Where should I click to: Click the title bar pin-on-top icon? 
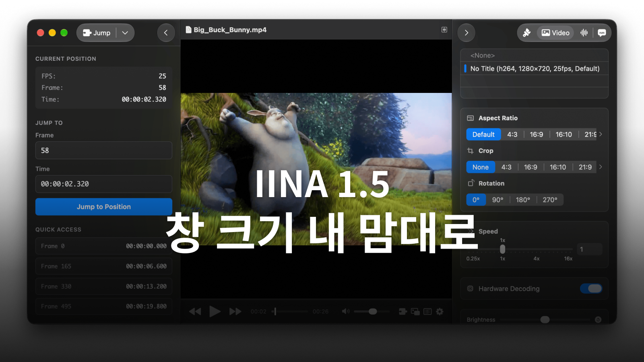[444, 30]
